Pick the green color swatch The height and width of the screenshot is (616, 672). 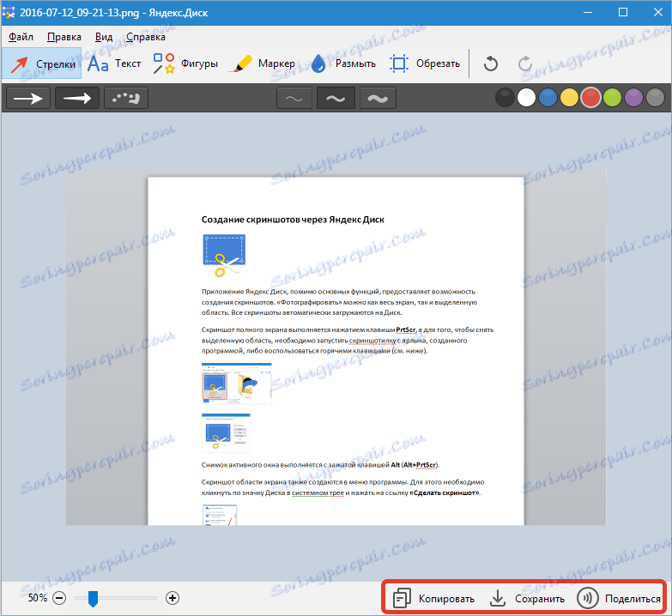[612, 98]
